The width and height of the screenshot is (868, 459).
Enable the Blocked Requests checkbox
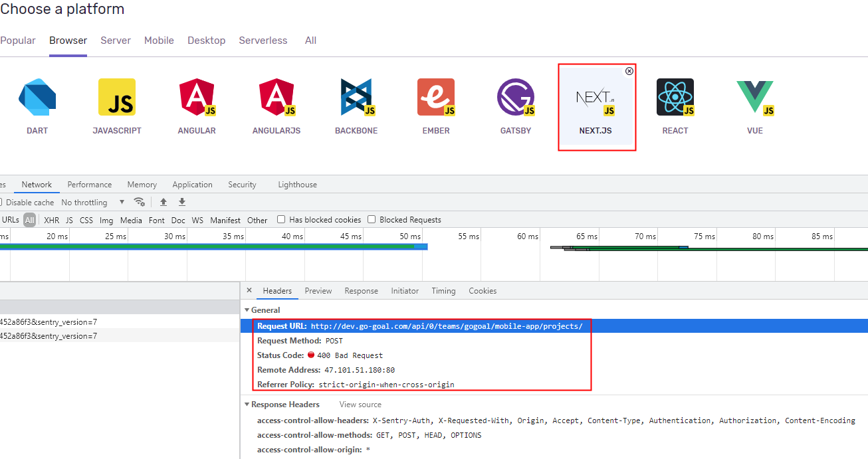pos(372,219)
